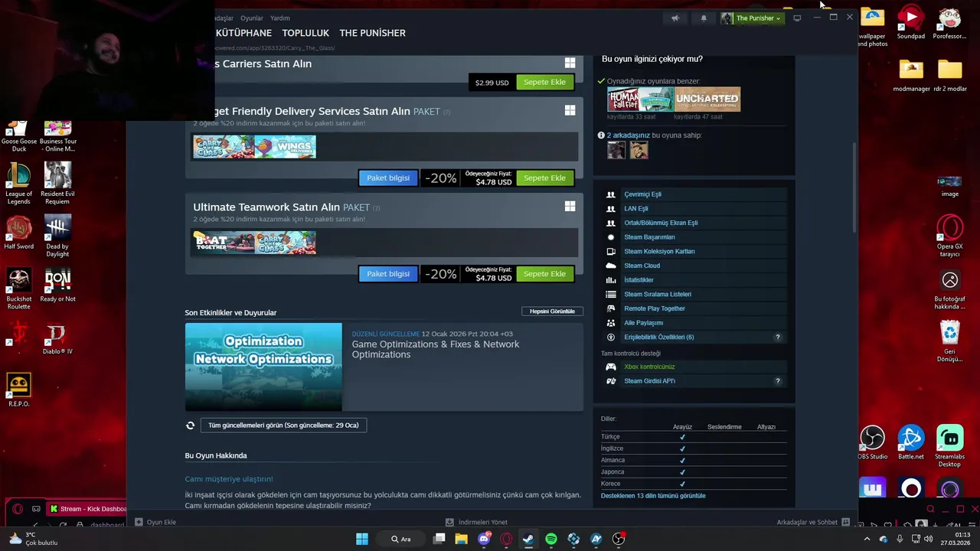This screenshot has width=980, height=551.
Task: Click Windows icon beside Carriers Satın Alın
Action: [x=570, y=63]
